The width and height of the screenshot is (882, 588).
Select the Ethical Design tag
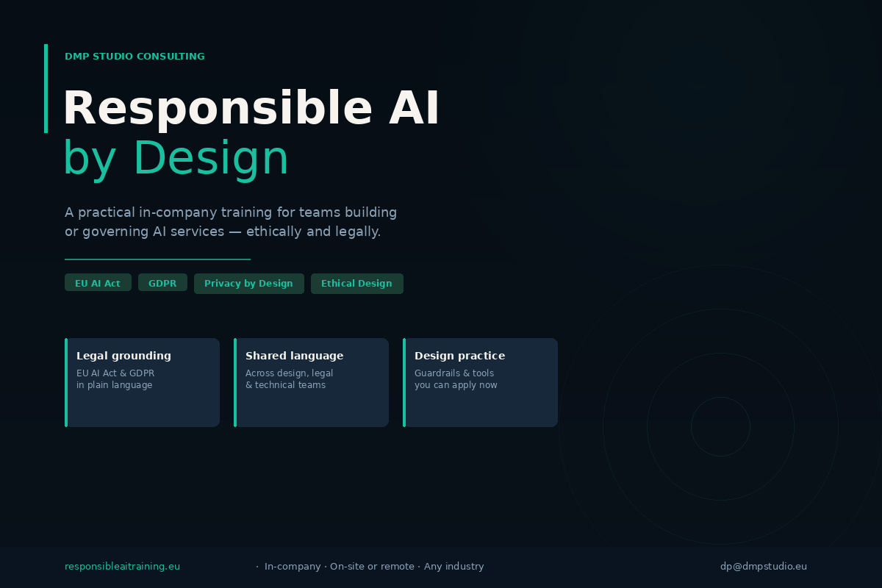356,284
